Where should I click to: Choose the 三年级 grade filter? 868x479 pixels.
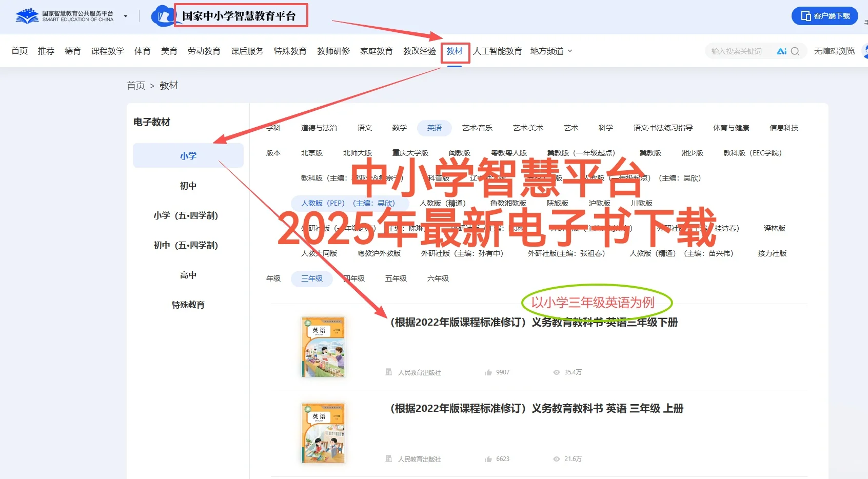point(312,278)
